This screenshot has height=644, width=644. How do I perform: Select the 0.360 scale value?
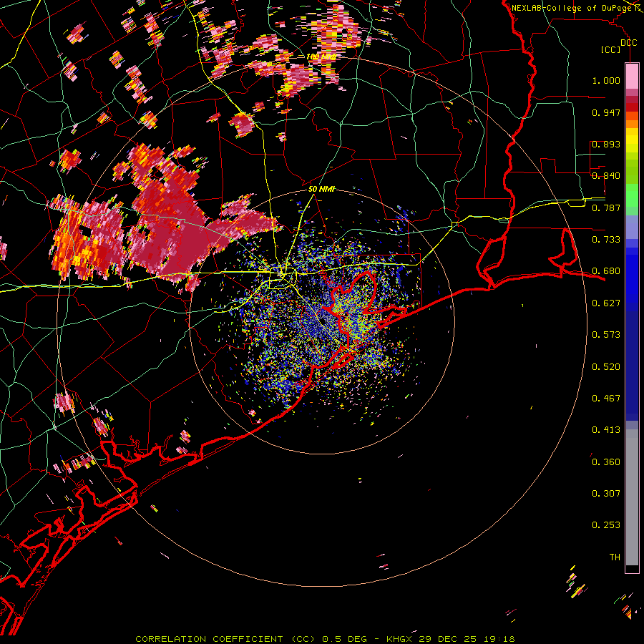[x=606, y=462]
